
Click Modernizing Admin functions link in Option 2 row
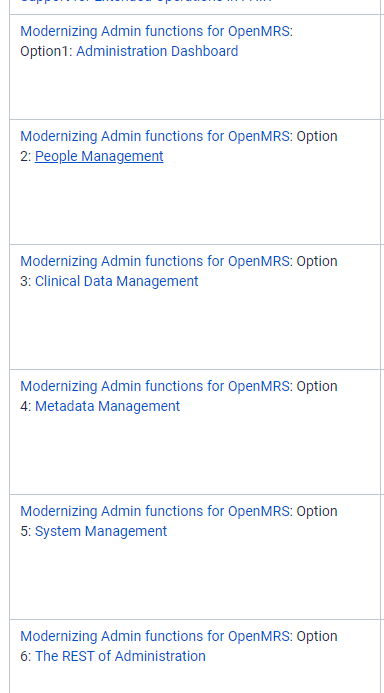click(155, 136)
